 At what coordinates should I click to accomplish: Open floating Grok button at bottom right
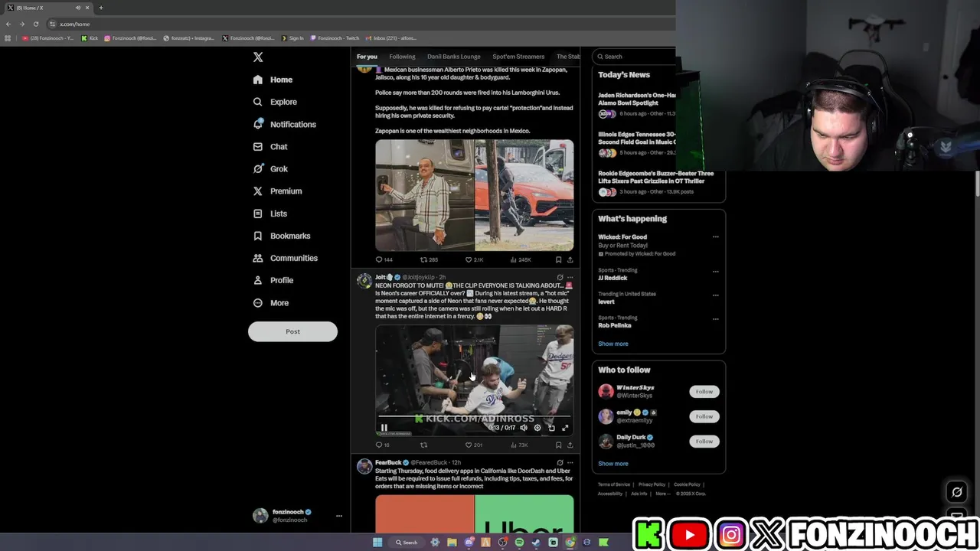point(956,492)
